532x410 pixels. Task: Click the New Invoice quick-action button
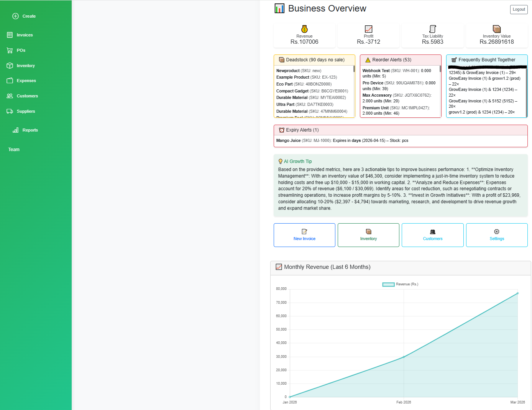point(304,235)
